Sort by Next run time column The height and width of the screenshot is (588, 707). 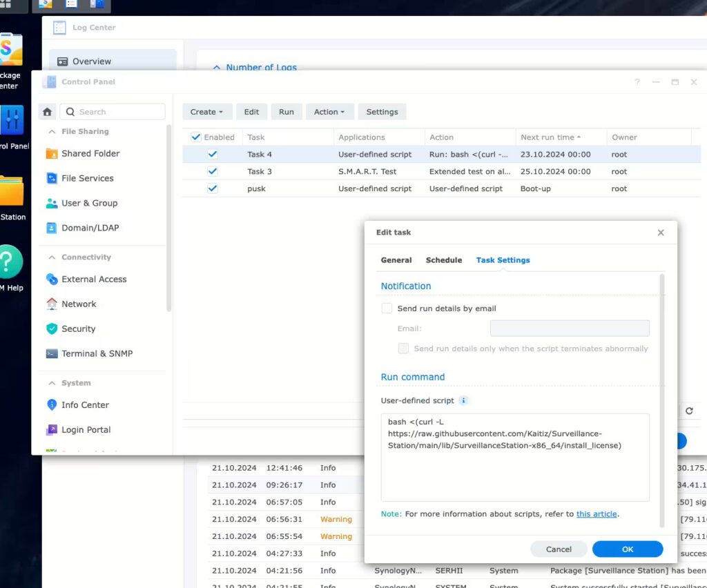550,137
